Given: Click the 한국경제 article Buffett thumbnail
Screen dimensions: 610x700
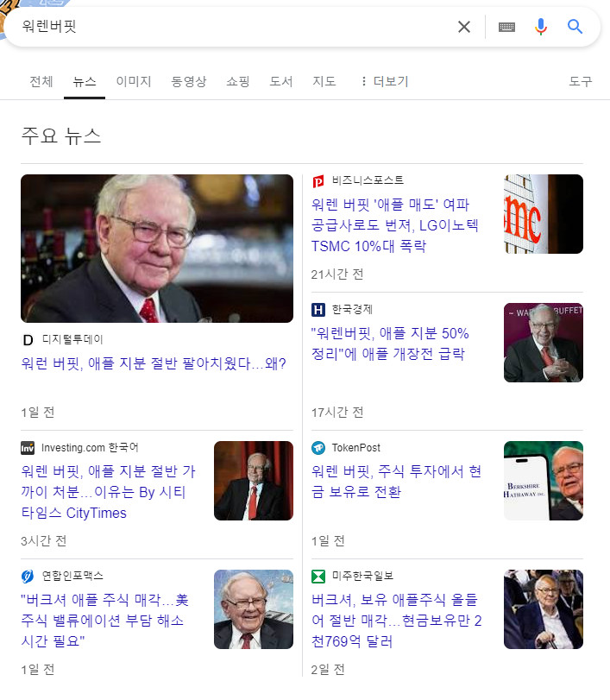Looking at the screenshot, I should pyautogui.click(x=544, y=343).
